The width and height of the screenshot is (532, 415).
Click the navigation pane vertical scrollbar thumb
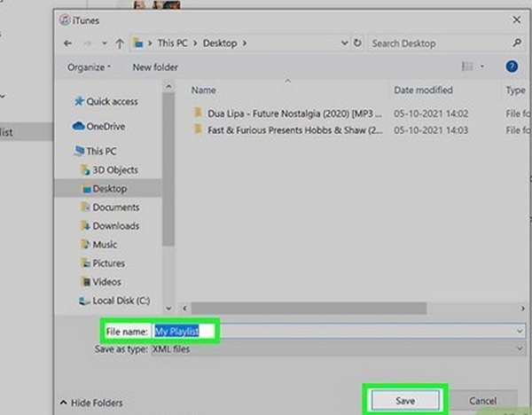[168, 169]
